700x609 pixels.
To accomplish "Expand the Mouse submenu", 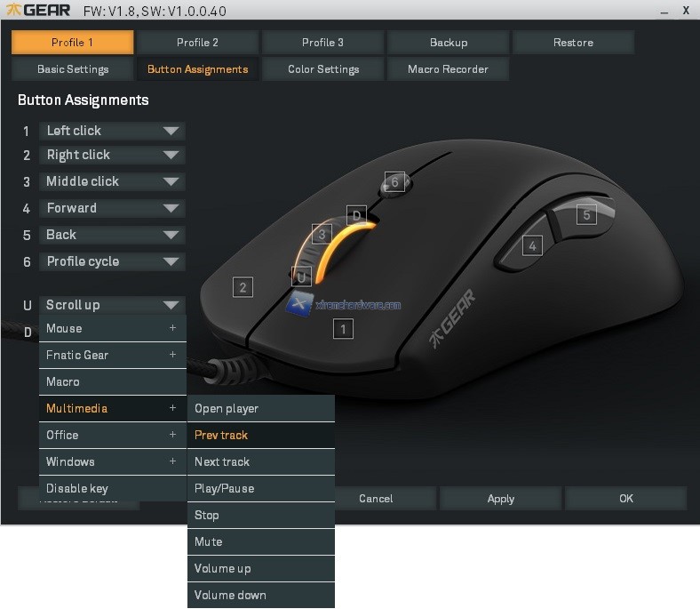I will coord(112,328).
